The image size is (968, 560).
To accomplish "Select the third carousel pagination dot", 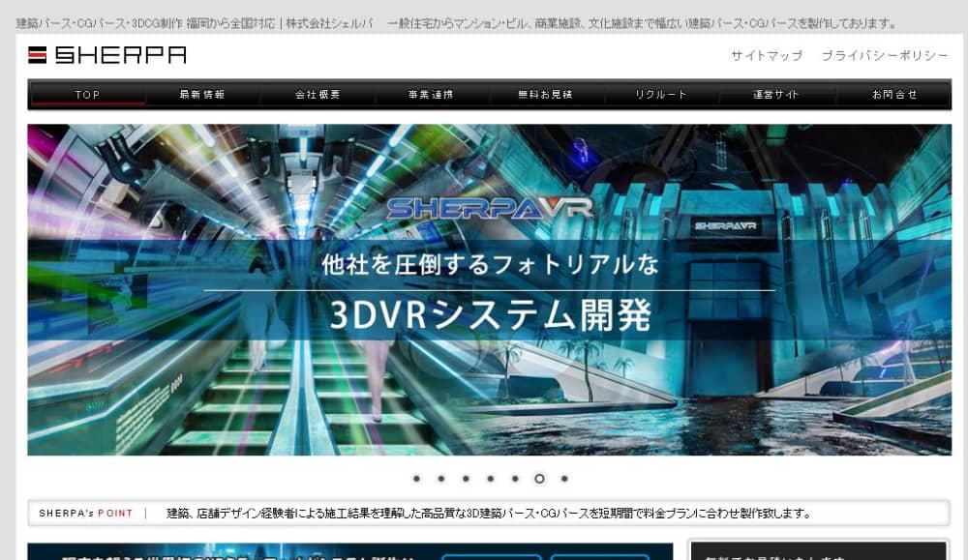I will 466,479.
